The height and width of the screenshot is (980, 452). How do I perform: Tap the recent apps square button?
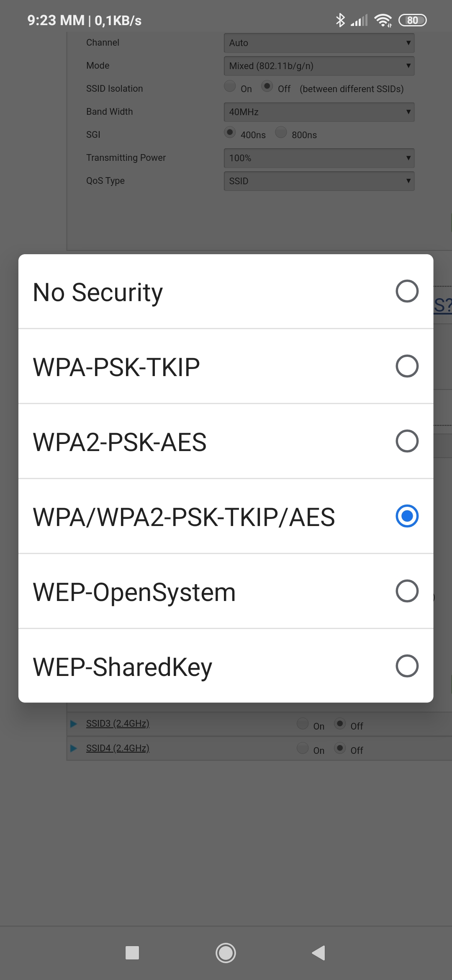coord(132,953)
